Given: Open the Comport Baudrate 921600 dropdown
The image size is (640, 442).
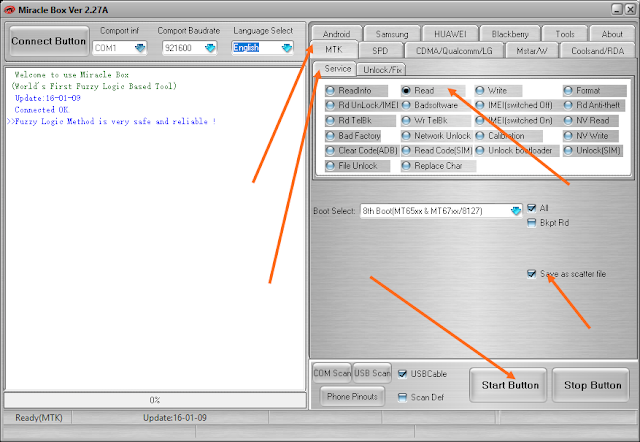Looking at the screenshot, I should click(x=210, y=48).
